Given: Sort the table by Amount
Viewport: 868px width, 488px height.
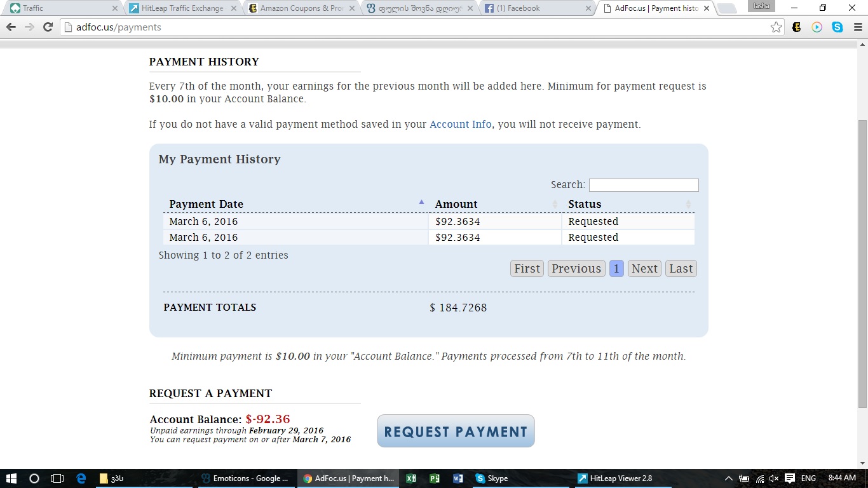Looking at the screenshot, I should click(x=495, y=204).
